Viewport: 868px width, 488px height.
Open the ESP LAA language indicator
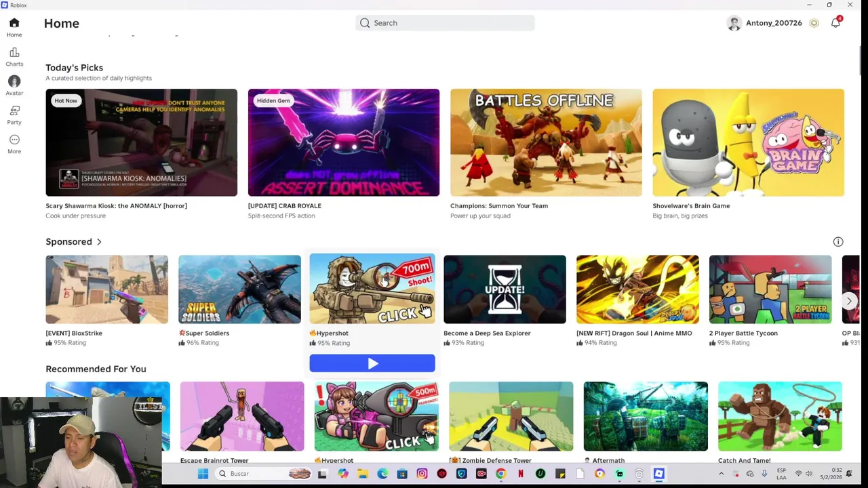(781, 474)
